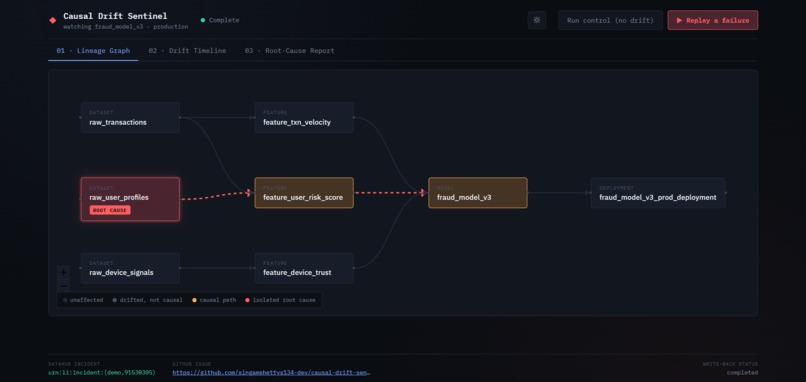Click the dashed edge from raw_user_profiles to feature_user_risk_score

pos(216,196)
